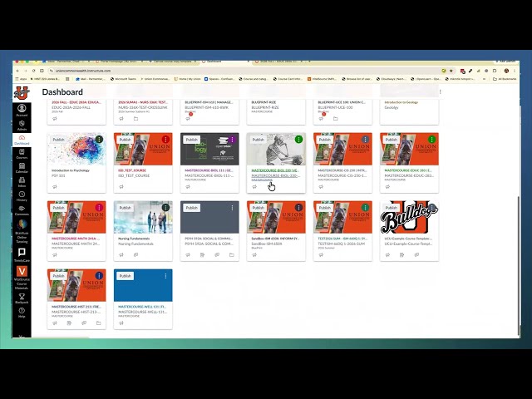This screenshot has height=399, width=532.
Task: Open Backpack from the sidebar
Action: [x=22, y=298]
